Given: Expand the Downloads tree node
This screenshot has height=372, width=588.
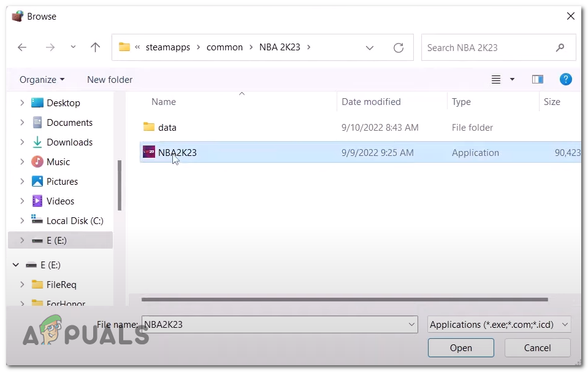Looking at the screenshot, I should click(x=21, y=142).
